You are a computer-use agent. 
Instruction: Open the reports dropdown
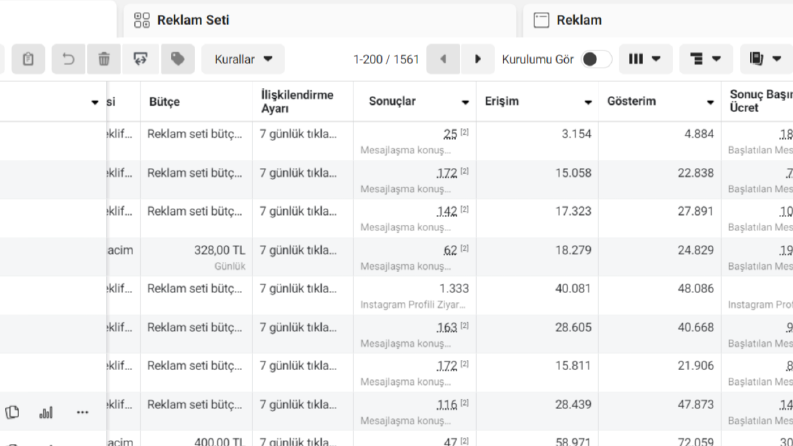(x=767, y=59)
